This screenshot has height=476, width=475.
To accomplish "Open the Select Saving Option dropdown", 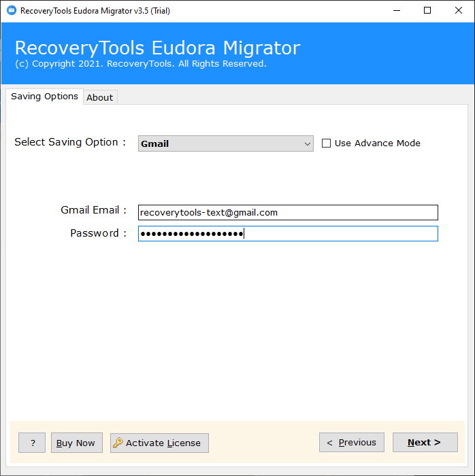I will click(226, 143).
